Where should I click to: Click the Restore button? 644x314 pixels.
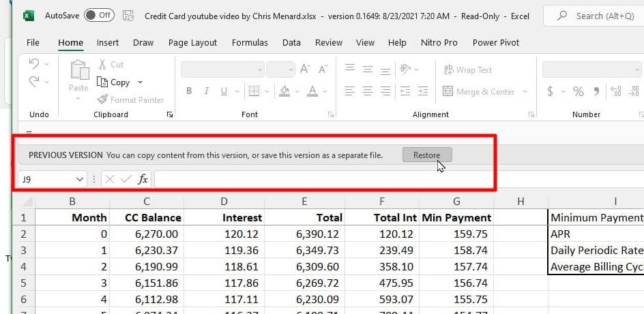coord(426,155)
